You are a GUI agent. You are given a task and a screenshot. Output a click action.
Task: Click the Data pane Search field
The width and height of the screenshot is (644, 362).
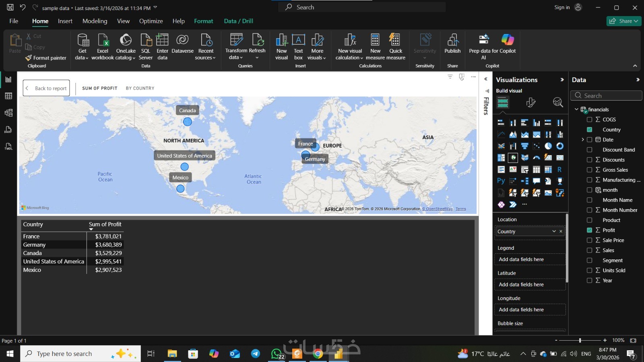click(606, 96)
